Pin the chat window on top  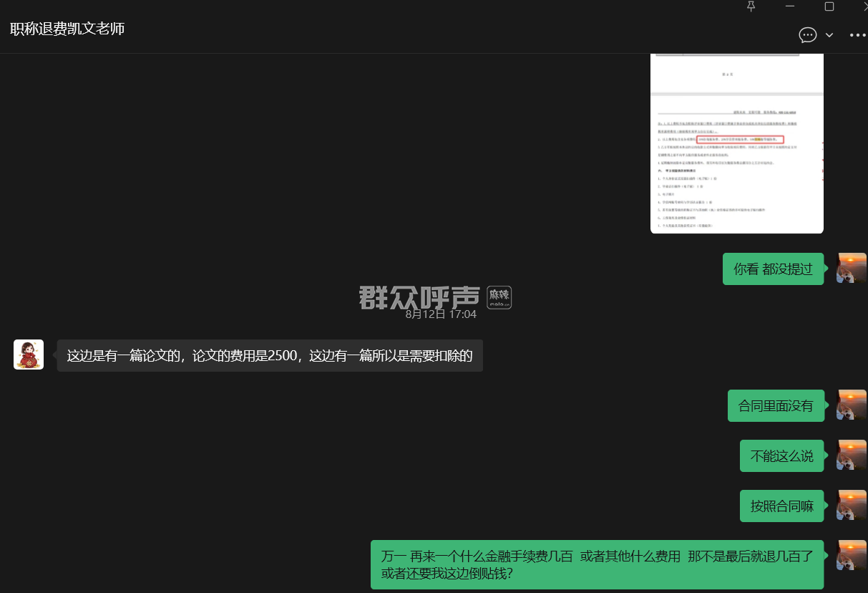tap(751, 6)
